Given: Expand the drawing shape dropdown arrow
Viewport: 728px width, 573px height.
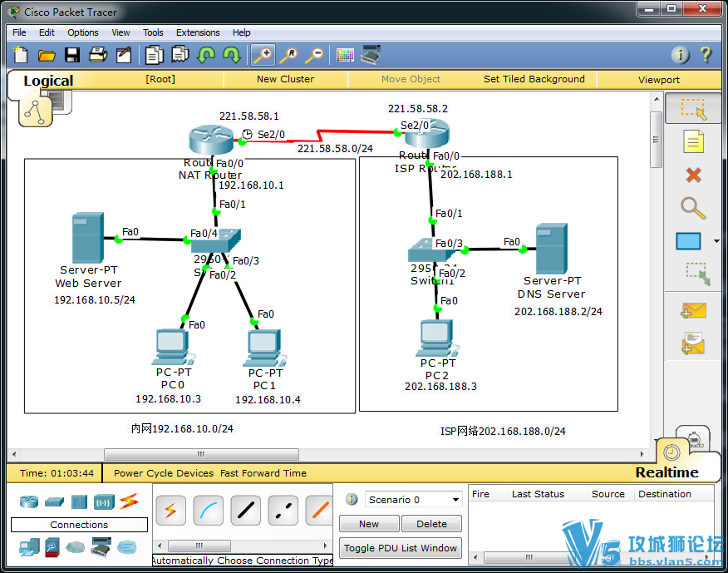Looking at the screenshot, I should [x=716, y=241].
